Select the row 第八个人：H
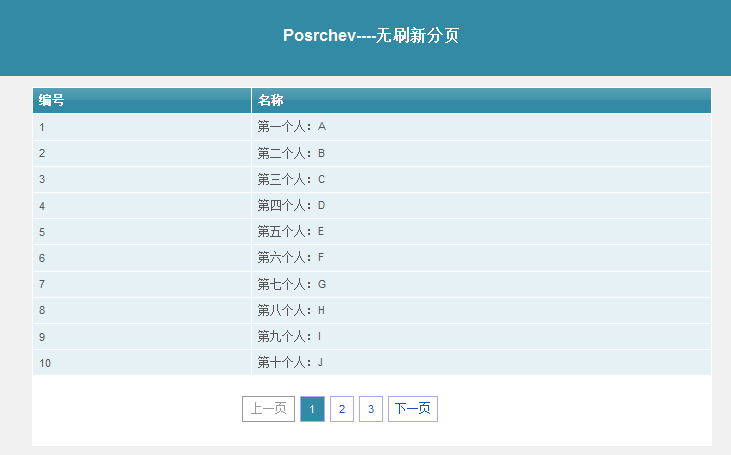 (372, 310)
